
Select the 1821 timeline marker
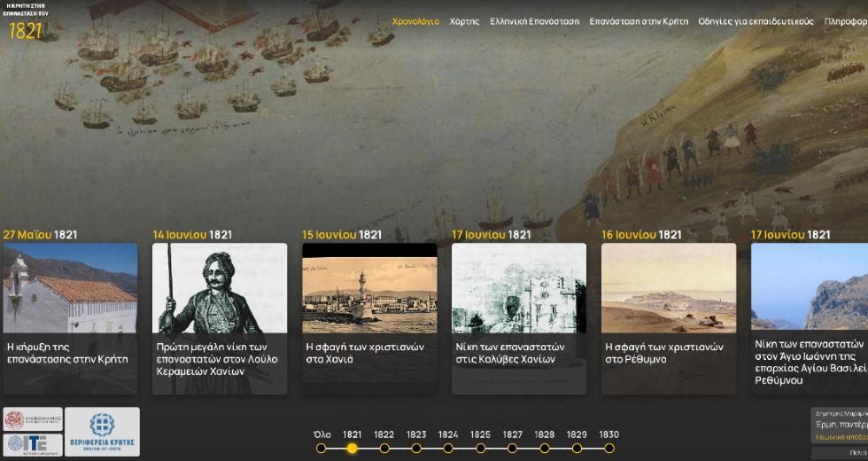353,448
